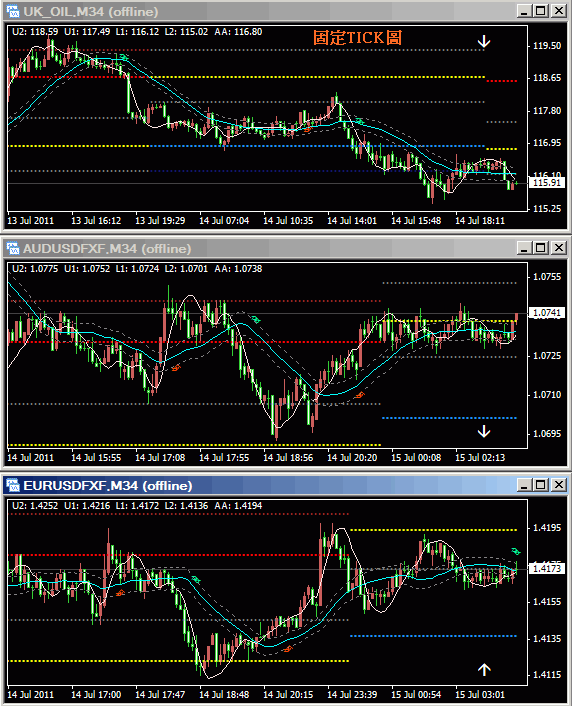Click the white down arrow in AUDUSDFXF chart
572x706 pixels.
pos(484,431)
